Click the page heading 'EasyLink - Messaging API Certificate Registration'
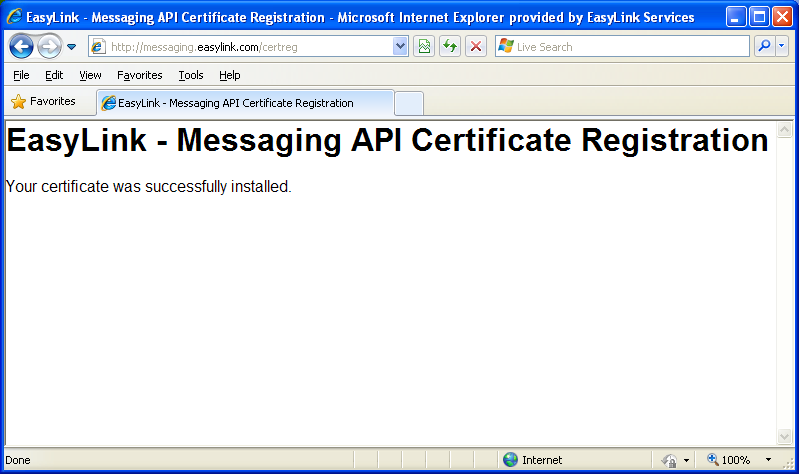Image resolution: width=799 pixels, height=474 pixels. tap(387, 140)
